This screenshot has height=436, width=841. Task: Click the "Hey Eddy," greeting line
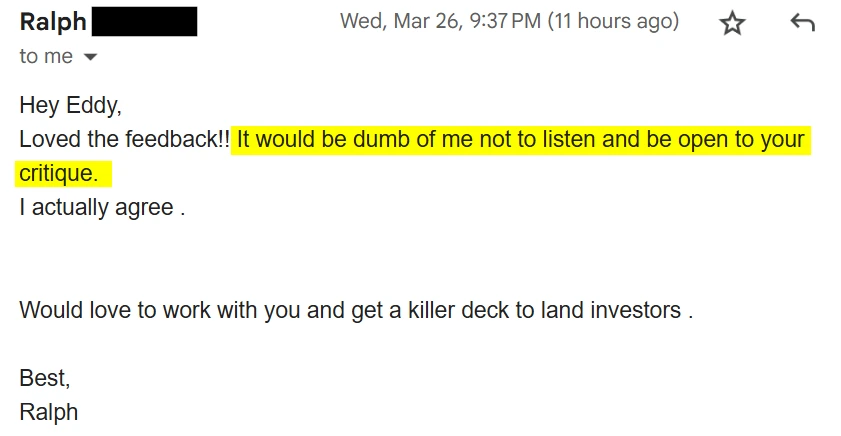[x=70, y=105]
